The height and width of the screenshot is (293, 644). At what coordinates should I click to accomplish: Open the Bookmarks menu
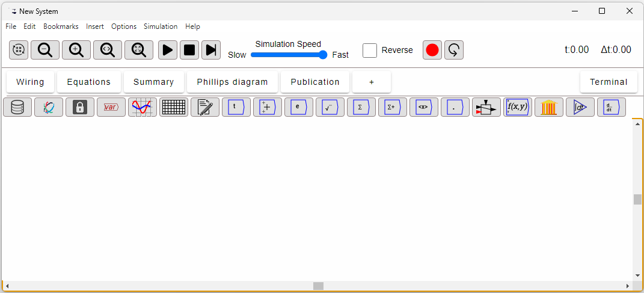pyautogui.click(x=61, y=26)
